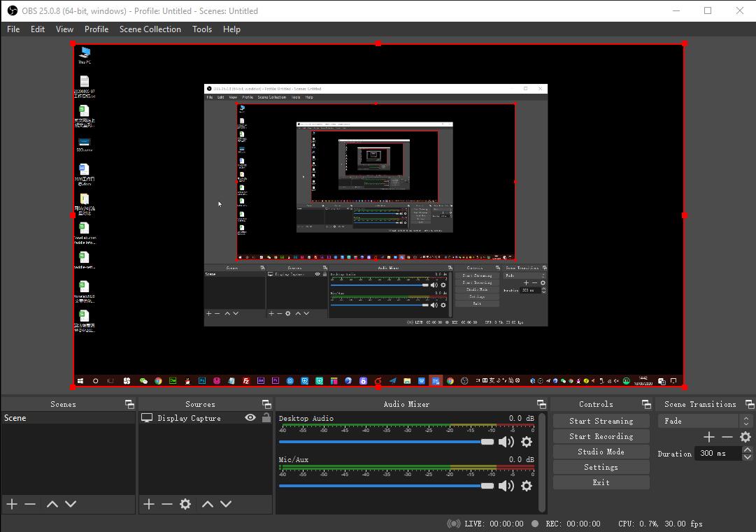This screenshot has height=532, width=756.
Task: Click the REC: 00:00:00 timer text
Action: coord(573,524)
